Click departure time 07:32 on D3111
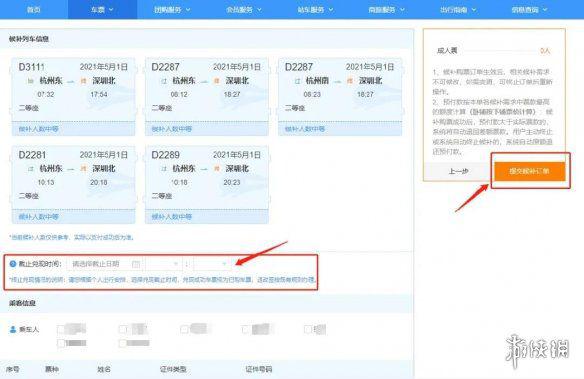Screen dimensions: 584x379 (46, 95)
